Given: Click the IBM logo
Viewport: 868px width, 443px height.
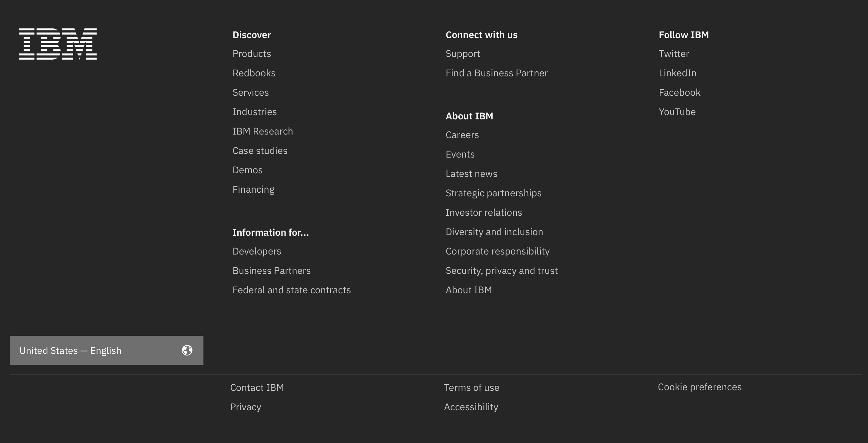Looking at the screenshot, I should 58,44.
